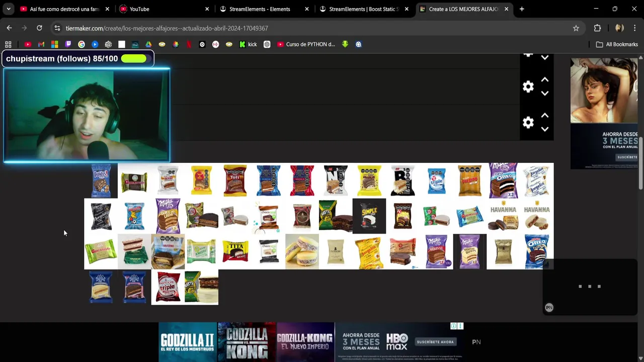The height and width of the screenshot is (362, 644).
Task: Select the white Havanna alfajor image
Action: point(537,216)
